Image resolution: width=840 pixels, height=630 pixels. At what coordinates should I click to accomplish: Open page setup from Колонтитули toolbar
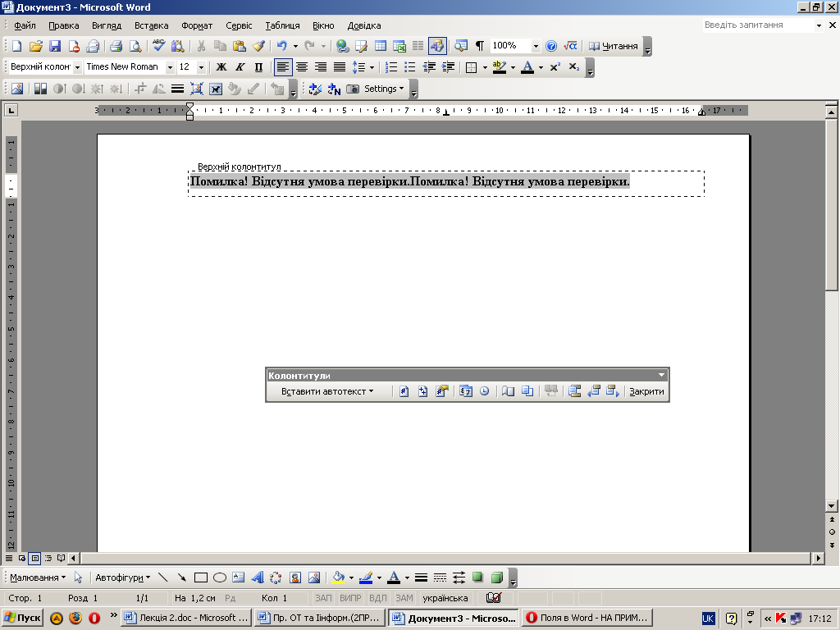(508, 391)
